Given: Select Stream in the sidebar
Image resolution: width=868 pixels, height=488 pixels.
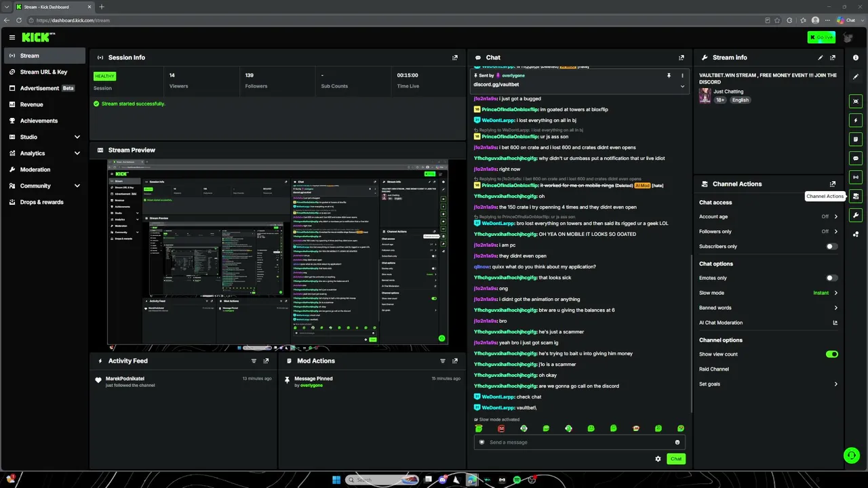Looking at the screenshot, I should coord(43,56).
